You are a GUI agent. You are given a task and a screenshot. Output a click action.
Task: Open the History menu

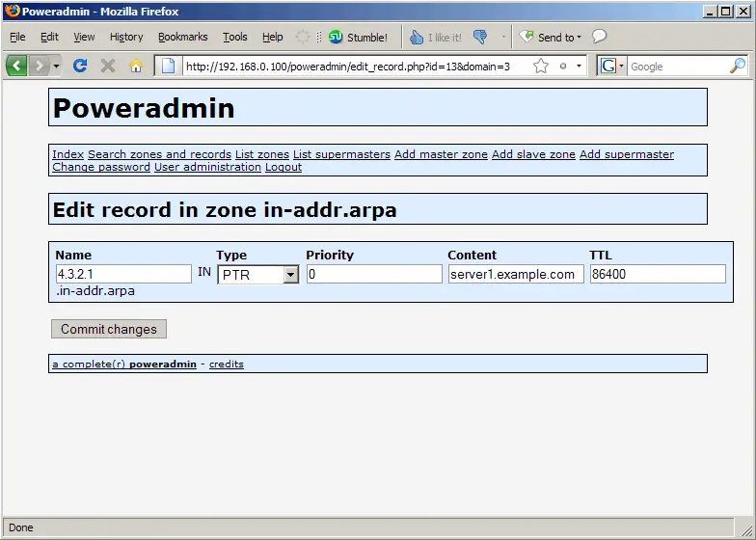click(x=126, y=37)
